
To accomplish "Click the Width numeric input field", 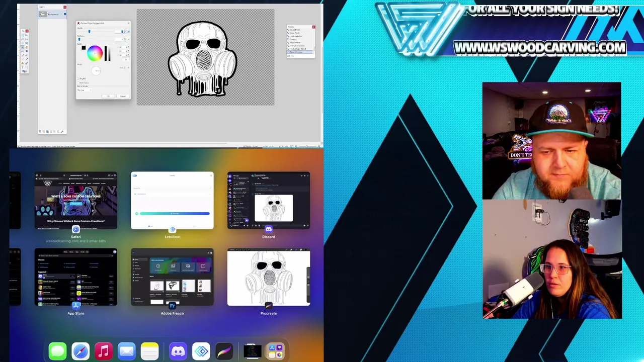I will point(120,31).
